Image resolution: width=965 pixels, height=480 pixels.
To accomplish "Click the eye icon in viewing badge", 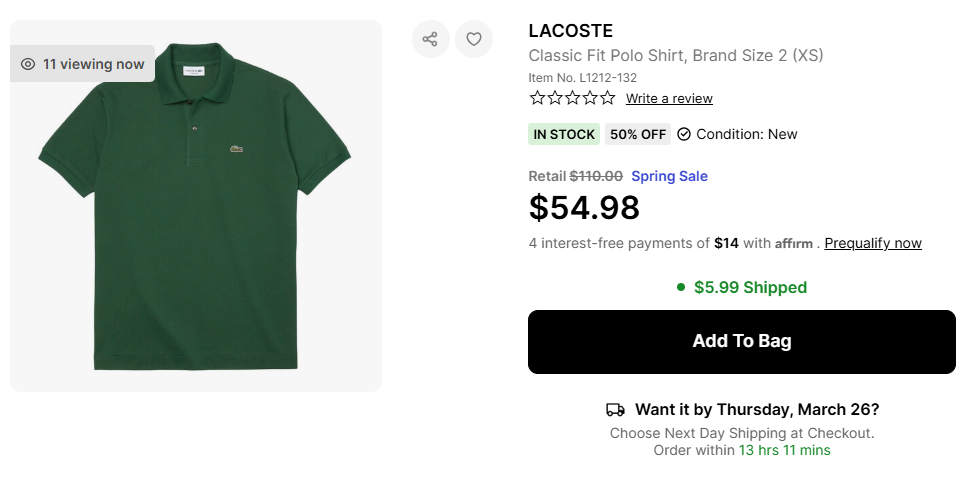I will point(28,64).
